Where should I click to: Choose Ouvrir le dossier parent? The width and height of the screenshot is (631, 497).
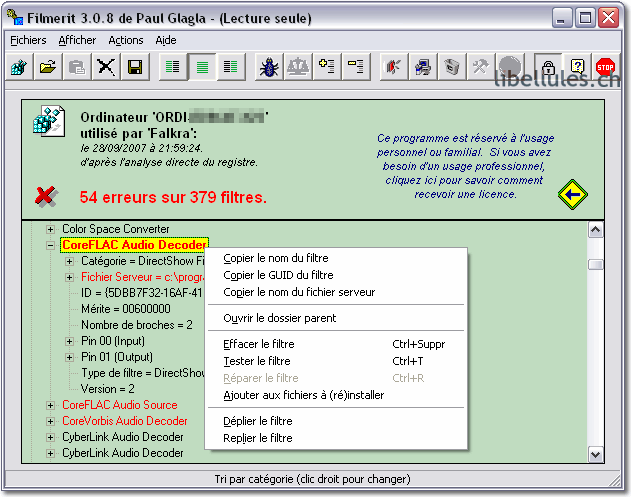336,318
